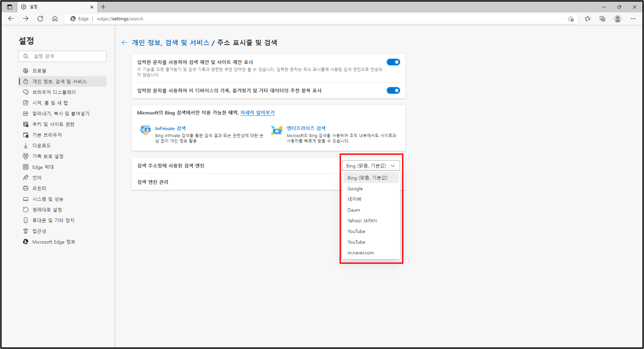Image resolution: width=644 pixels, height=349 pixels.
Task: Toggle off 검색 제안 및 사이트 제안 표시
Action: 393,62
